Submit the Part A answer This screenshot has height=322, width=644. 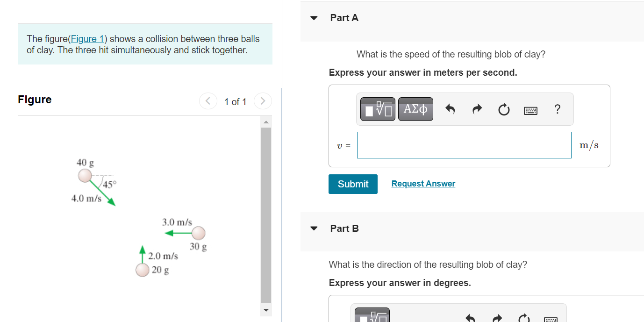point(352,184)
